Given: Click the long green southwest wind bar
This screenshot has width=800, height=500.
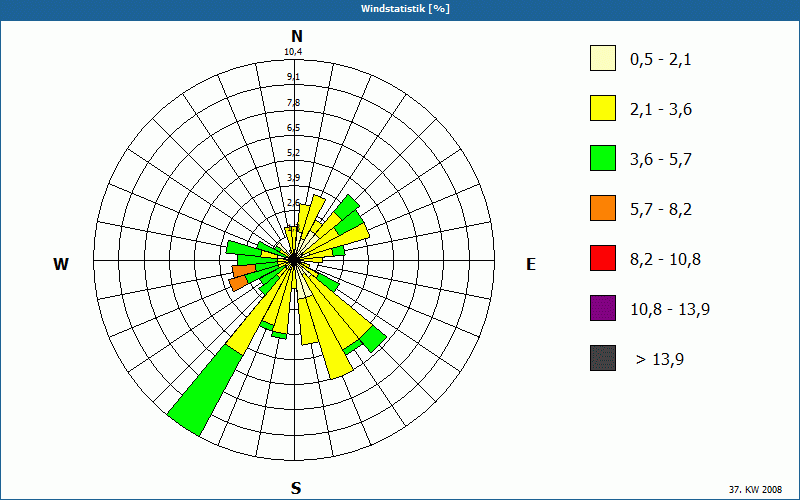Looking at the screenshot, I should 205,390.
